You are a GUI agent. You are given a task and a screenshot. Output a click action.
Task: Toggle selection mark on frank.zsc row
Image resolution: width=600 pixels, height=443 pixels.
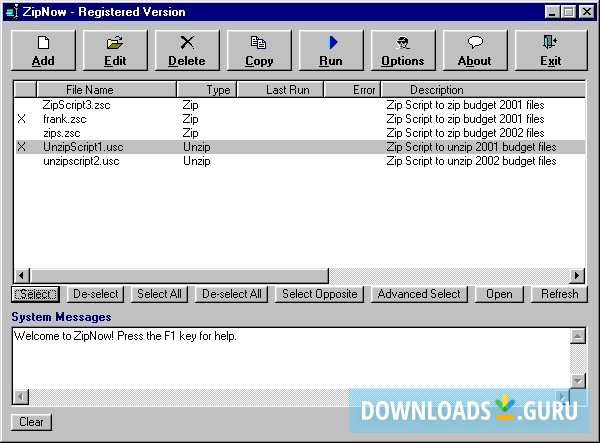(22, 119)
